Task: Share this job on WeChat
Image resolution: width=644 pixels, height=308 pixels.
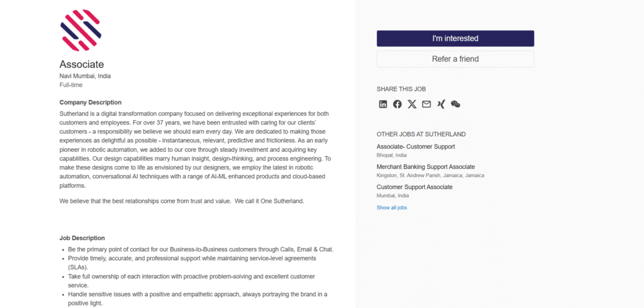Action: [x=455, y=104]
